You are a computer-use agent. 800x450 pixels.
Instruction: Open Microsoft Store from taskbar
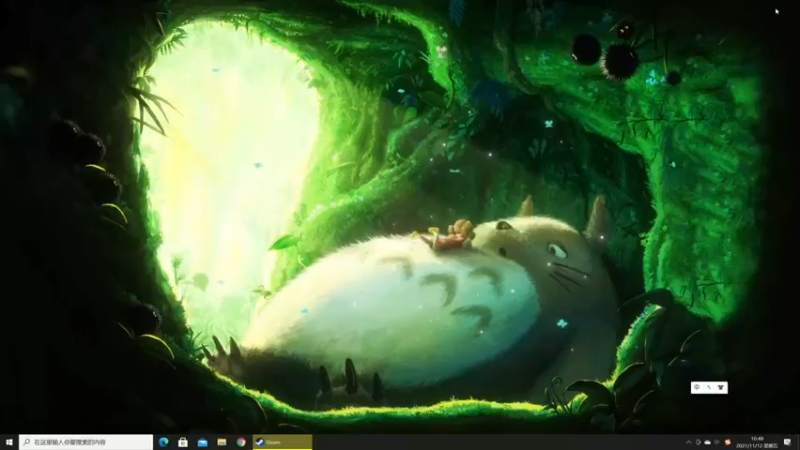pos(183,442)
